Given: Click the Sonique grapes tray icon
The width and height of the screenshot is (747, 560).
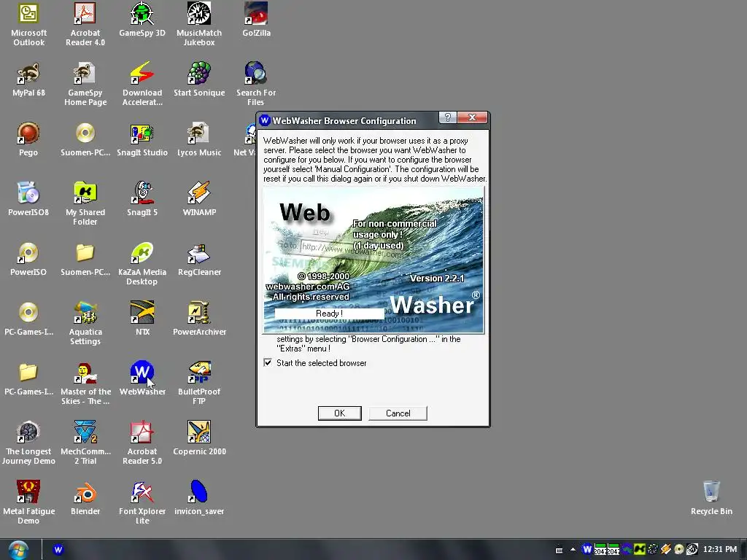Looking at the screenshot, I should (653, 550).
